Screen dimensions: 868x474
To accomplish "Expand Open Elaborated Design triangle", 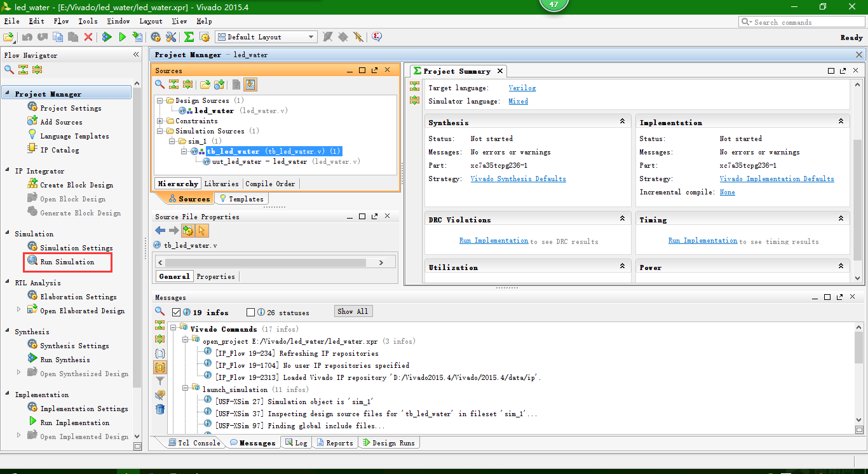I will 18,309.
